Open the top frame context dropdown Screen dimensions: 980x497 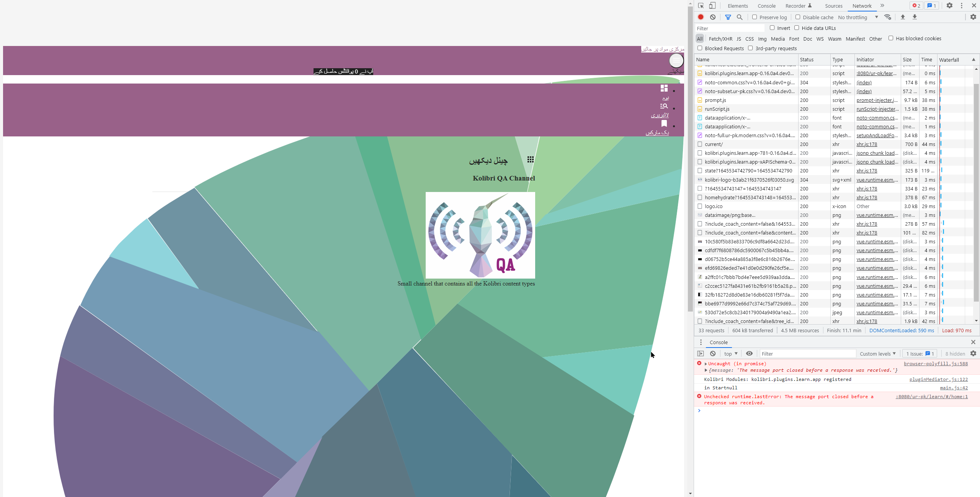(730, 353)
